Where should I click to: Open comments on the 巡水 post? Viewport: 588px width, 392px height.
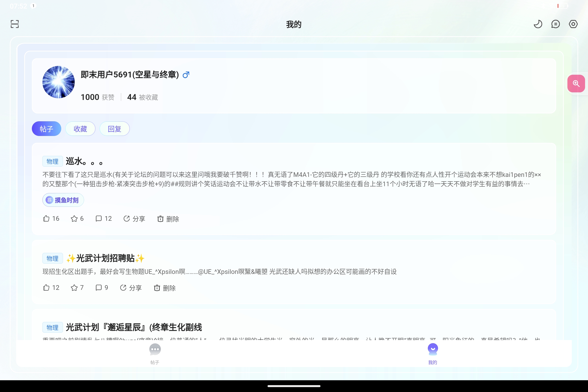pos(103,219)
